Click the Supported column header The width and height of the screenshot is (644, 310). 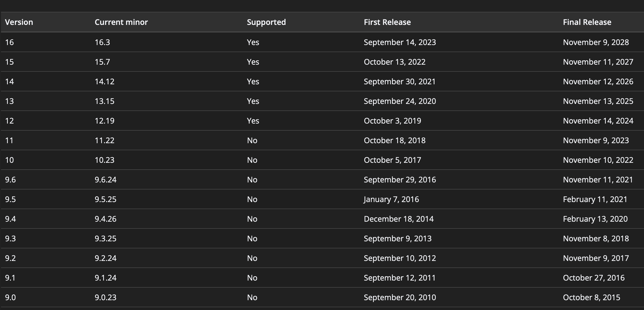[266, 22]
